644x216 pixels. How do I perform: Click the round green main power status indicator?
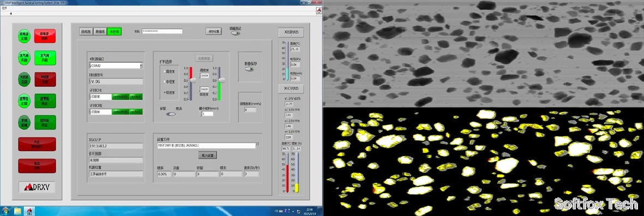25,36
